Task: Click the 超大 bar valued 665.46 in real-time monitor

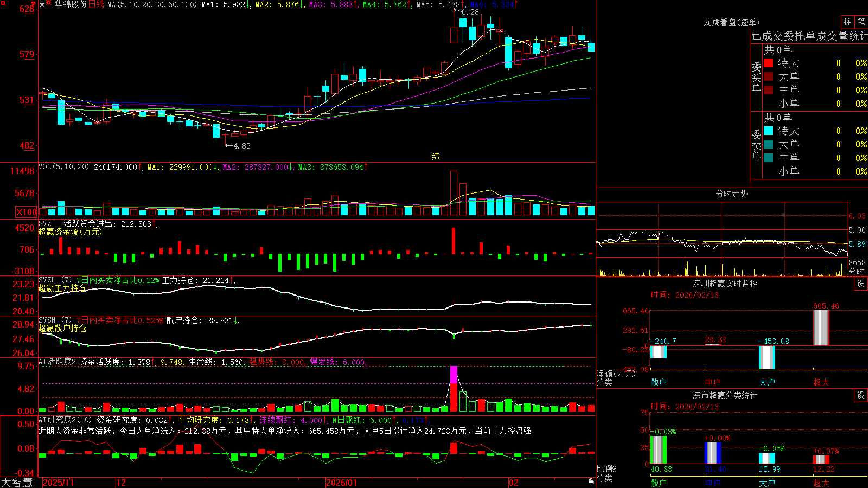Action: pos(821,328)
